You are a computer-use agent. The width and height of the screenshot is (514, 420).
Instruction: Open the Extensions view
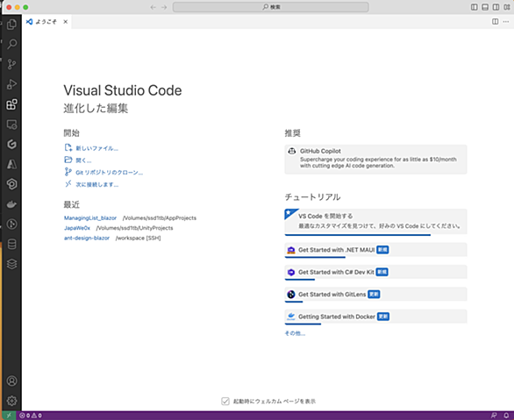pos(11,104)
